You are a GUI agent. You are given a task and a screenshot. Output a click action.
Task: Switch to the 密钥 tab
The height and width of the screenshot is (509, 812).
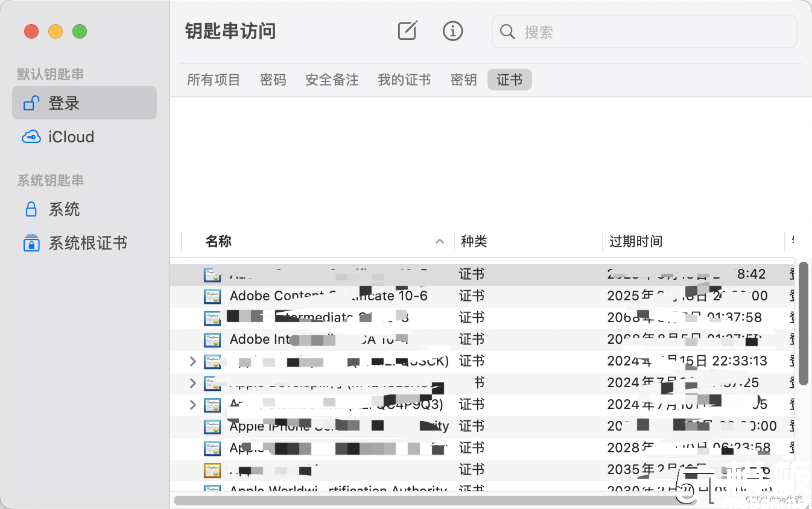(464, 80)
